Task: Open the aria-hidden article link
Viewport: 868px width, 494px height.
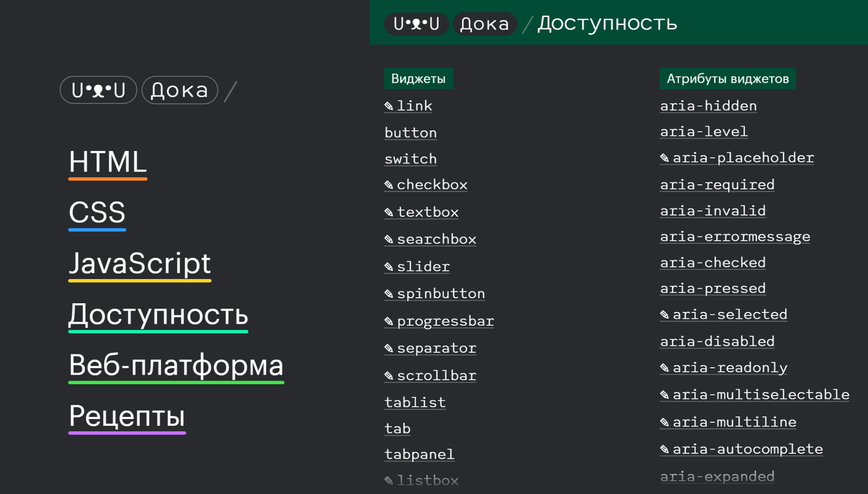Action: (708, 106)
